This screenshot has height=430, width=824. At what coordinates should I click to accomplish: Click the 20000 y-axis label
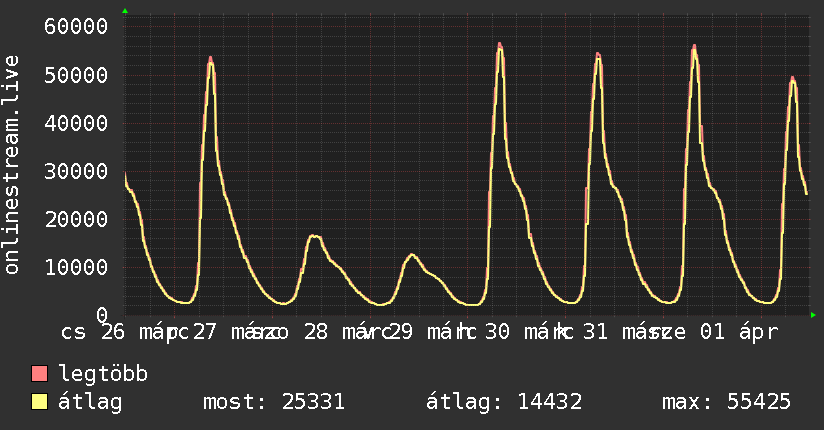click(76, 219)
